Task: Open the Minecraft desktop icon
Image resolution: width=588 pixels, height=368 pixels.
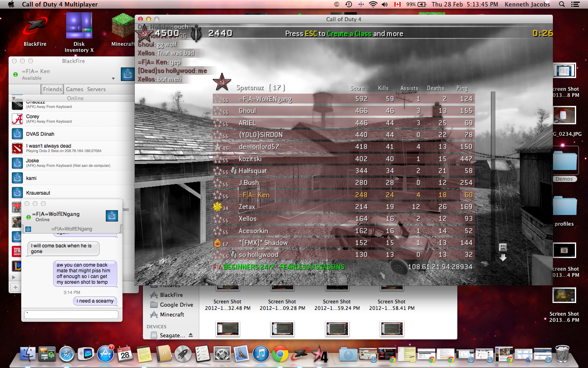Action: pos(123,26)
